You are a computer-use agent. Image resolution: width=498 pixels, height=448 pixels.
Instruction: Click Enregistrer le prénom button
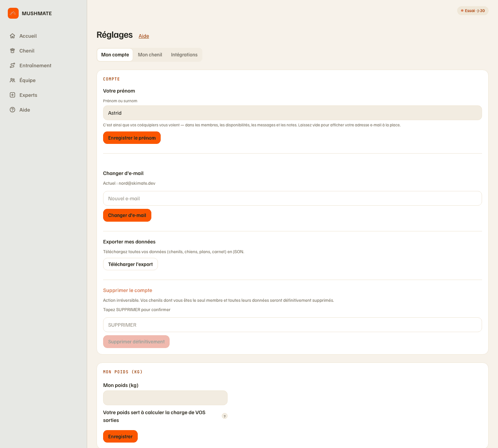point(132,138)
